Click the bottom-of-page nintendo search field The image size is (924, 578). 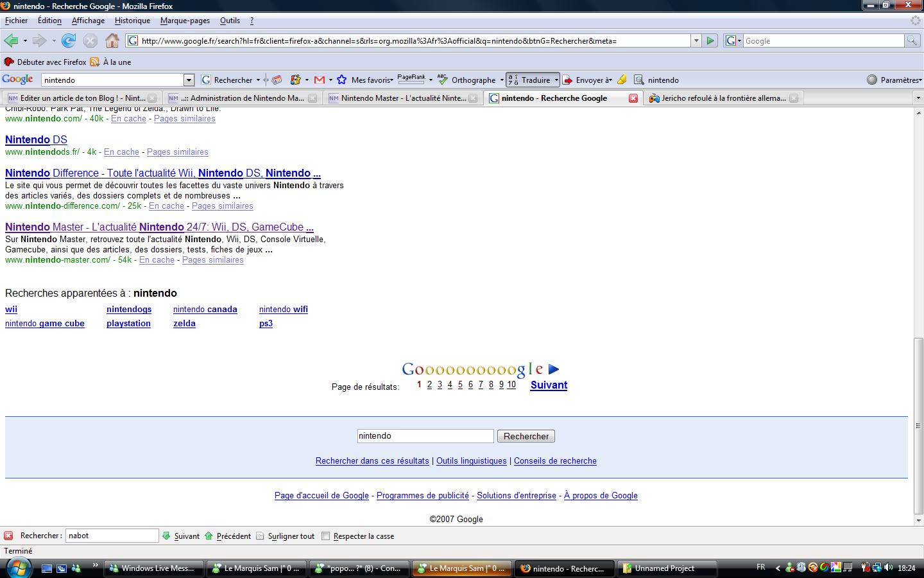(425, 436)
